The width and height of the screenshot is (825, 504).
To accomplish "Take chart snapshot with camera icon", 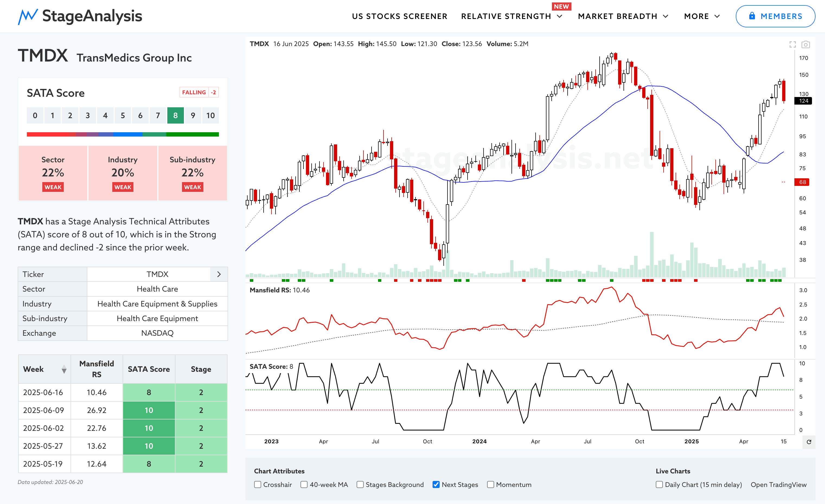I will [x=805, y=44].
